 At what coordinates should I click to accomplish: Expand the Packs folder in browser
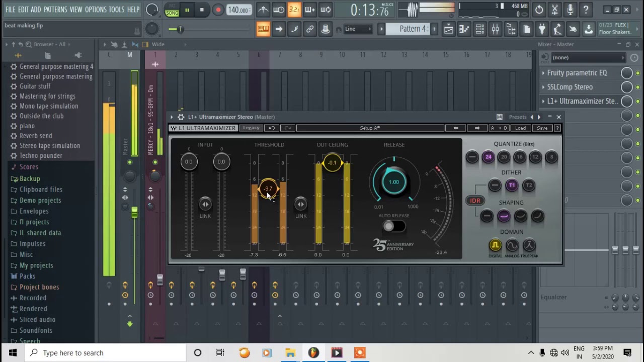click(x=27, y=276)
